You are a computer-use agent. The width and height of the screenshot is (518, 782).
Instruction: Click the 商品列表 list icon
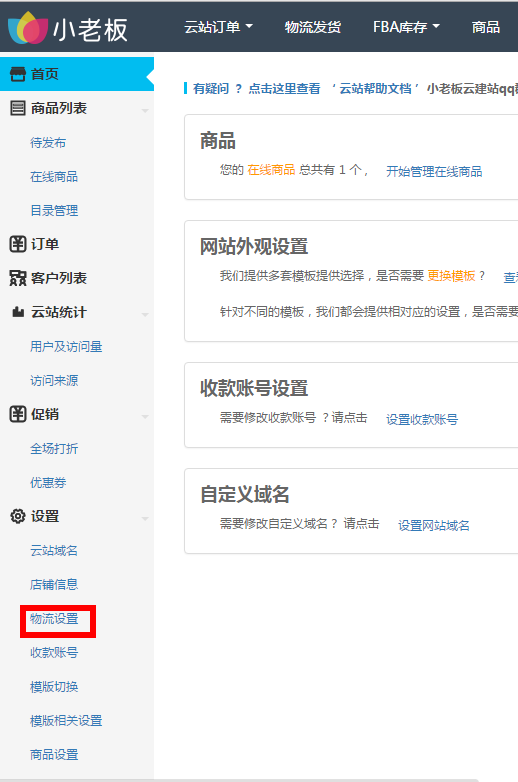pyautogui.click(x=18, y=108)
